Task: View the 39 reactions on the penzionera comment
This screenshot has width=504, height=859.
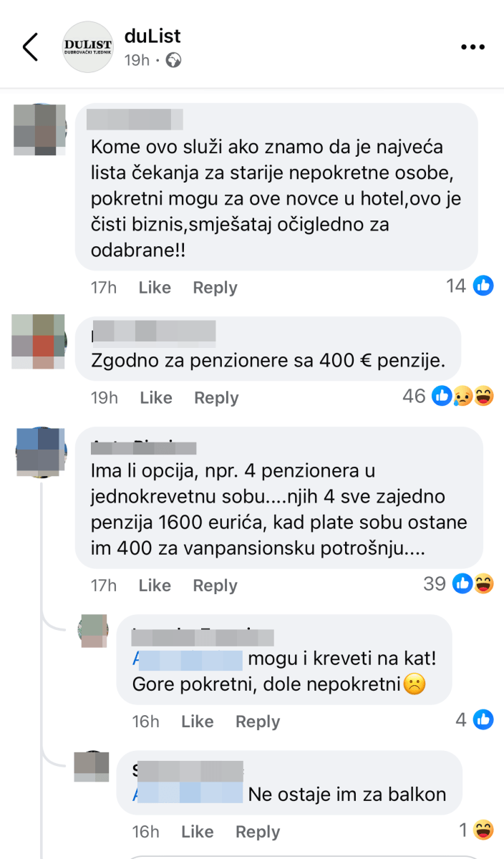Action: pyautogui.click(x=458, y=583)
